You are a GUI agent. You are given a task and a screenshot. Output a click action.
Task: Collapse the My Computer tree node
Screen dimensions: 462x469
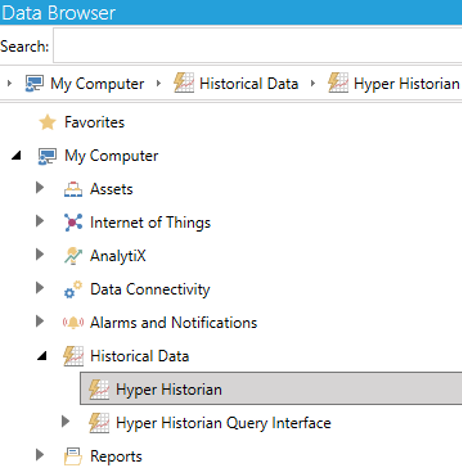pos(16,155)
